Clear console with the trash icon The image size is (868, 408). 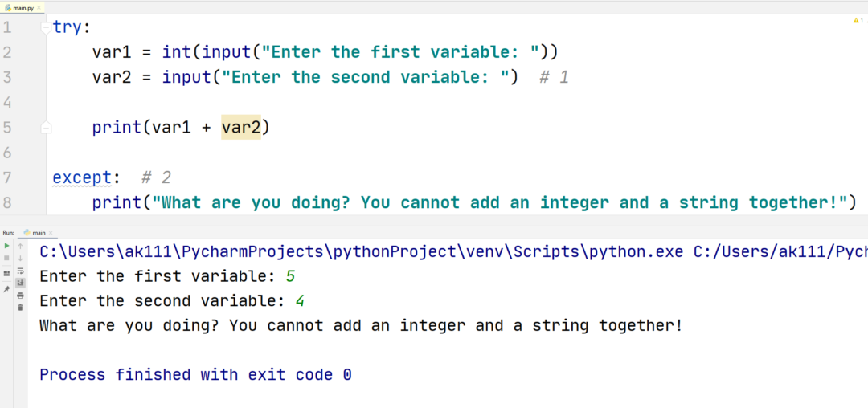click(x=21, y=307)
